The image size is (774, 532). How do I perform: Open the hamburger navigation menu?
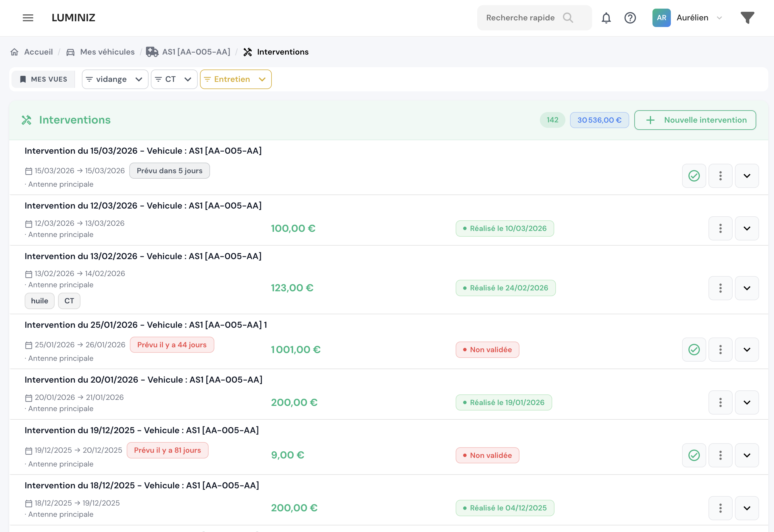28,18
